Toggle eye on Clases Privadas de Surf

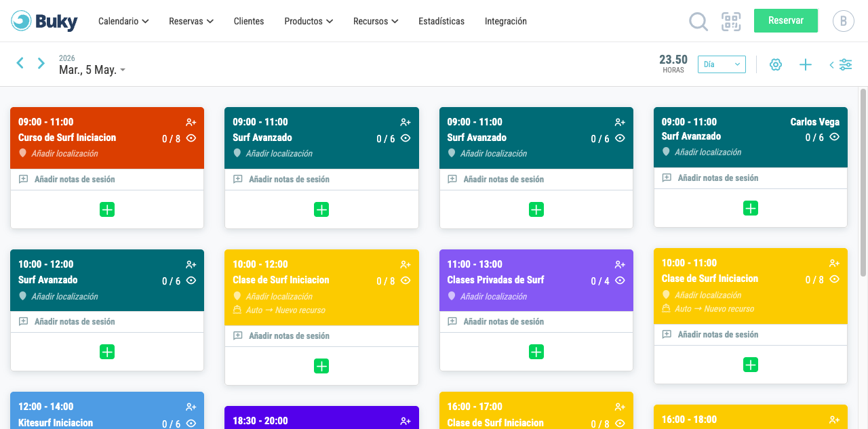[x=620, y=281]
